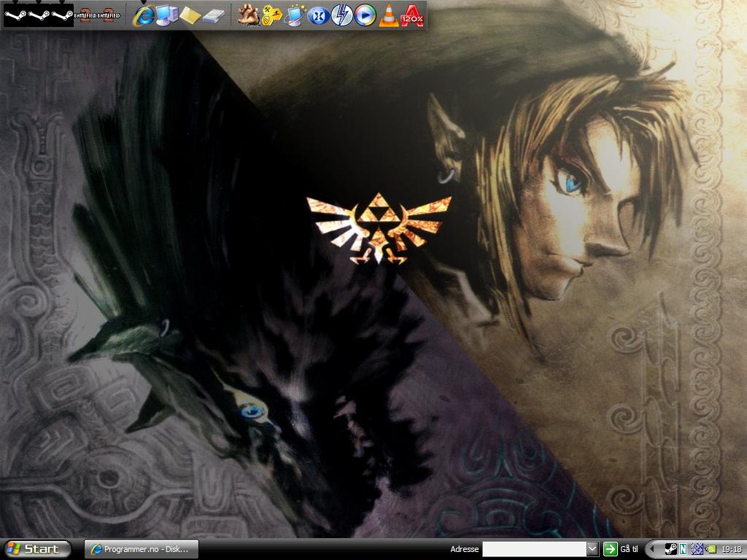
Task: Launch the third Steam shortcut beside Battlefield icons
Action: [62, 16]
